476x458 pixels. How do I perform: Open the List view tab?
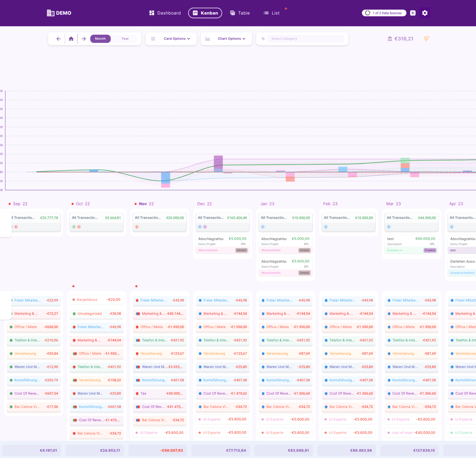pyautogui.click(x=272, y=13)
